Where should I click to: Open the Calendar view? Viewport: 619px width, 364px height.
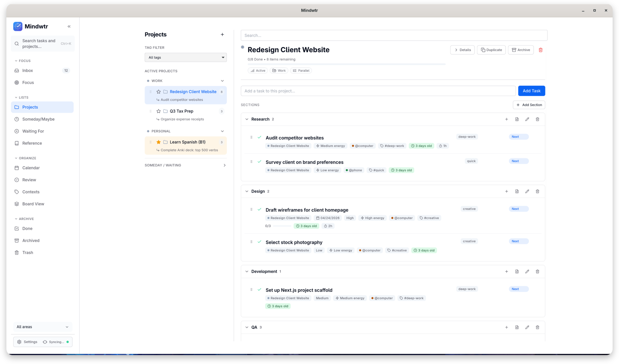pos(42,168)
